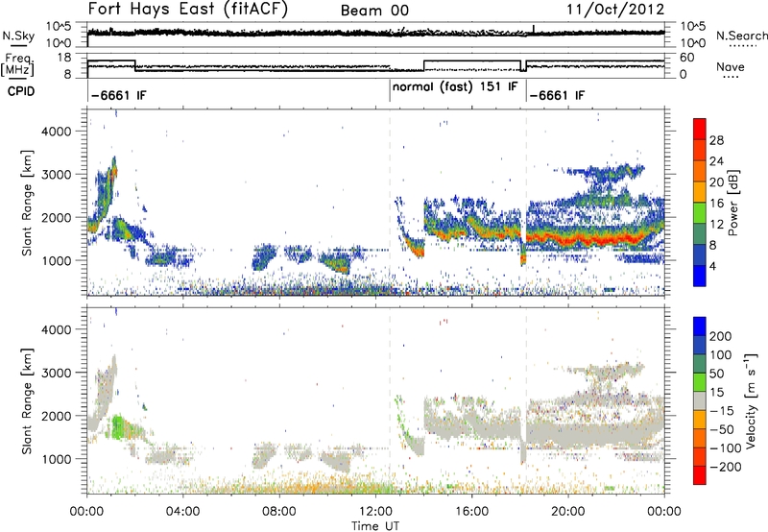Click Power colorbar segment between 4 and 8
Image resolution: width=768 pixels, height=532 pixels.
[x=700, y=255]
